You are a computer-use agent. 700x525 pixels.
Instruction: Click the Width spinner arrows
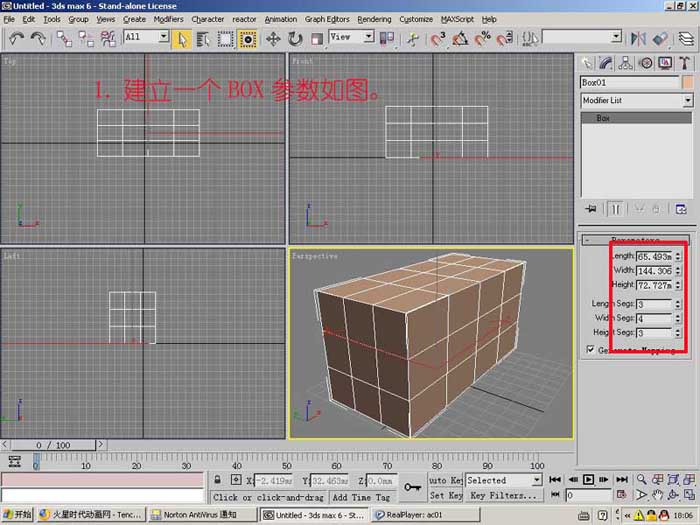point(678,271)
